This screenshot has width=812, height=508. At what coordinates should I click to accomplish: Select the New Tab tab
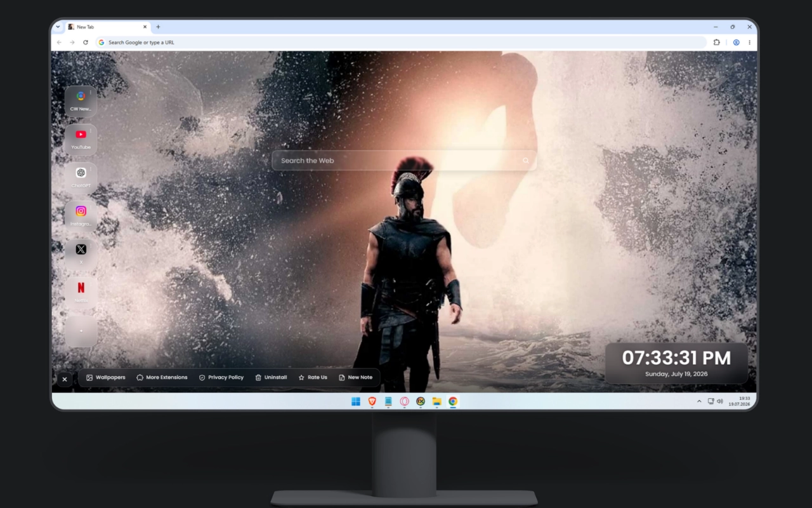click(x=107, y=27)
